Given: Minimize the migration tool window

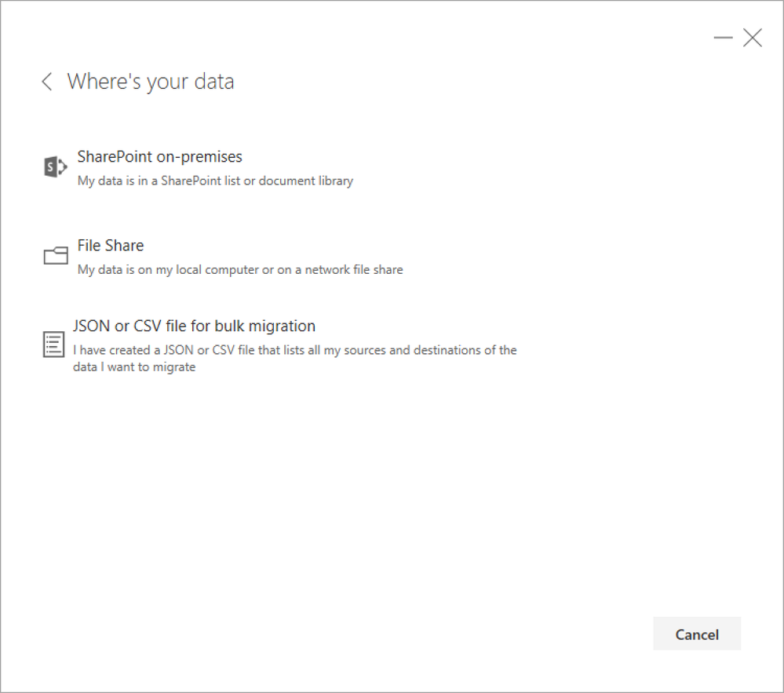Looking at the screenshot, I should coord(723,38).
